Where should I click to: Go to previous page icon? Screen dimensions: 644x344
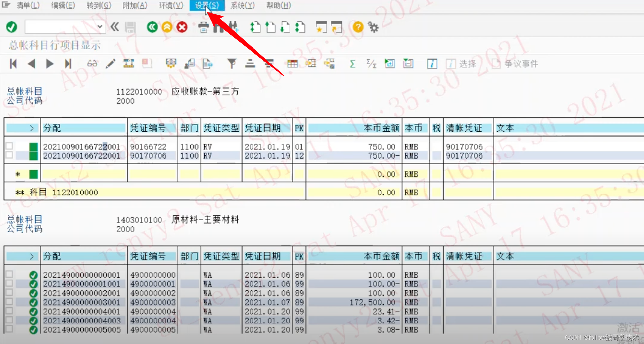pos(270,27)
